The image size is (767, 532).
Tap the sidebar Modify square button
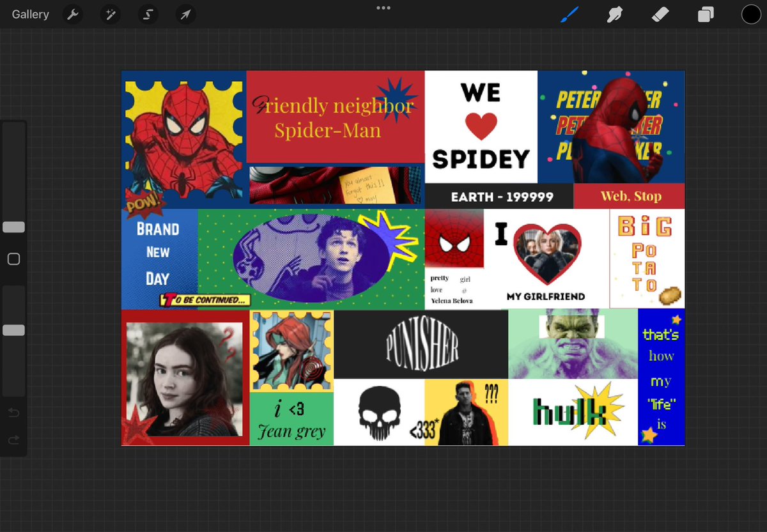(13, 259)
